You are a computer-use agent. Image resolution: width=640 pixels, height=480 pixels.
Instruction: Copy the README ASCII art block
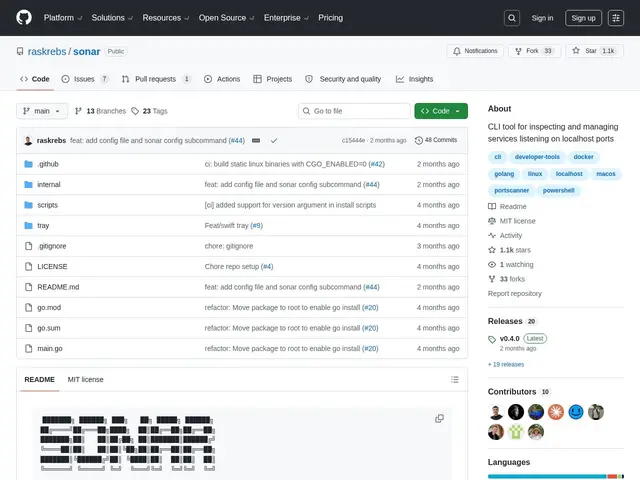[x=439, y=418]
